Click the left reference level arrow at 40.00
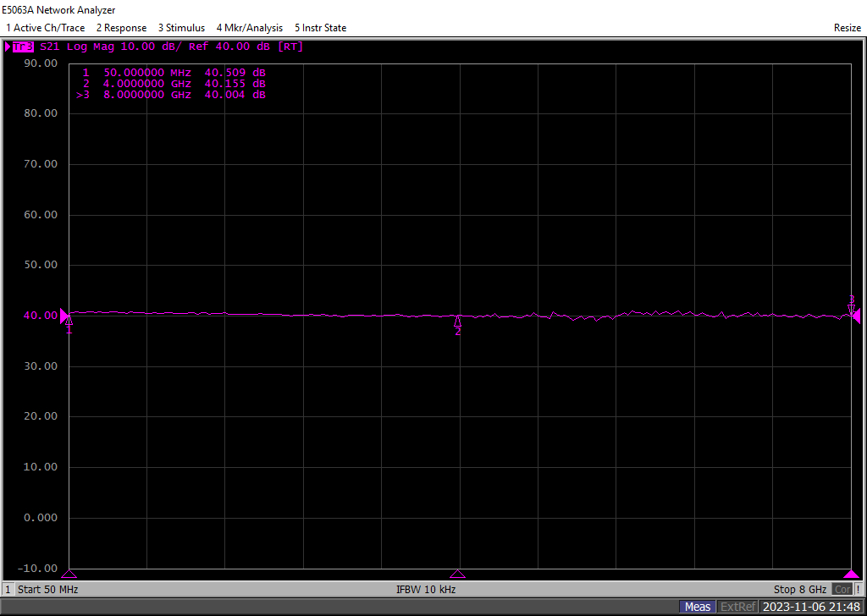This screenshot has width=867, height=616. point(64,316)
